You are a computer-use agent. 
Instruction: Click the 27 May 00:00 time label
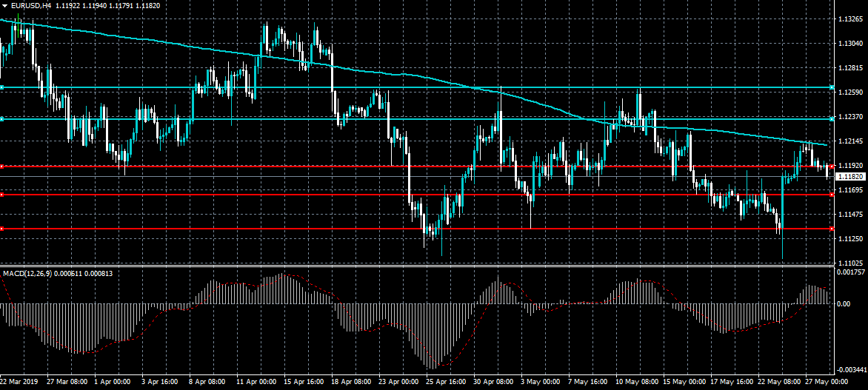tap(825, 382)
